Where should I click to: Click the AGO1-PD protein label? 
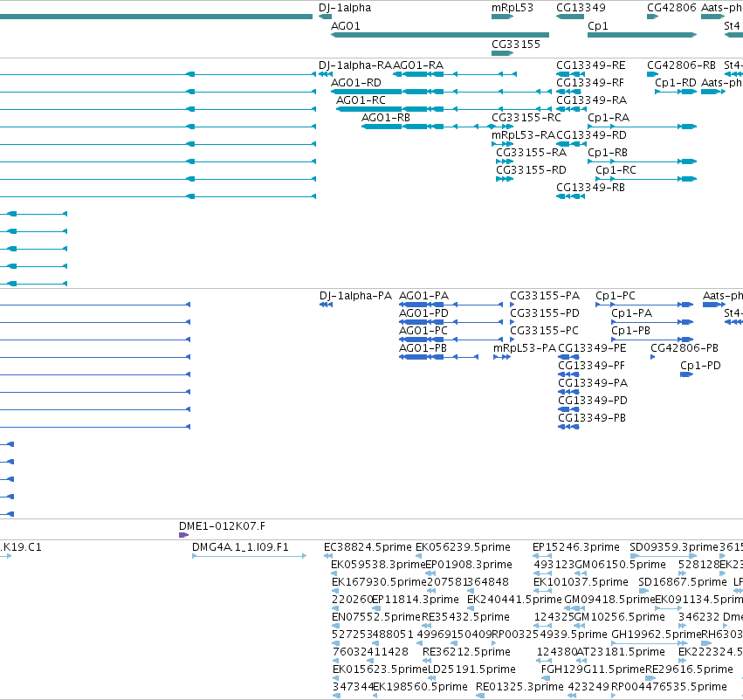pos(423,313)
